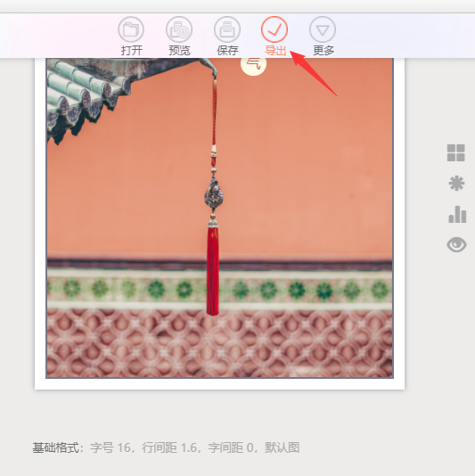
Task: Click the 预览 preview icon
Action: (179, 29)
